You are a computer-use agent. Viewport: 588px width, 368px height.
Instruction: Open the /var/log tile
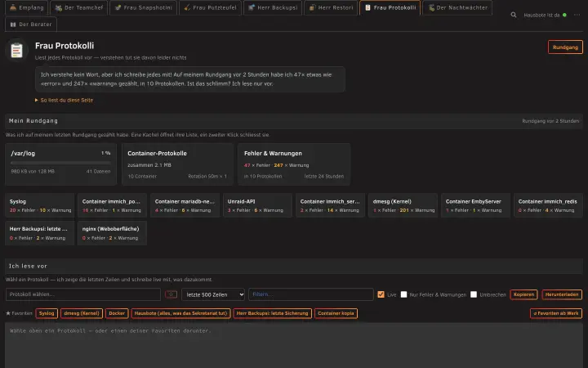point(60,164)
